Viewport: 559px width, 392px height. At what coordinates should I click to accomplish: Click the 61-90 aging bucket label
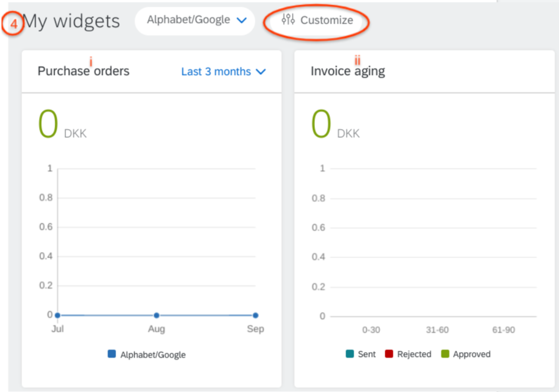[x=503, y=330]
